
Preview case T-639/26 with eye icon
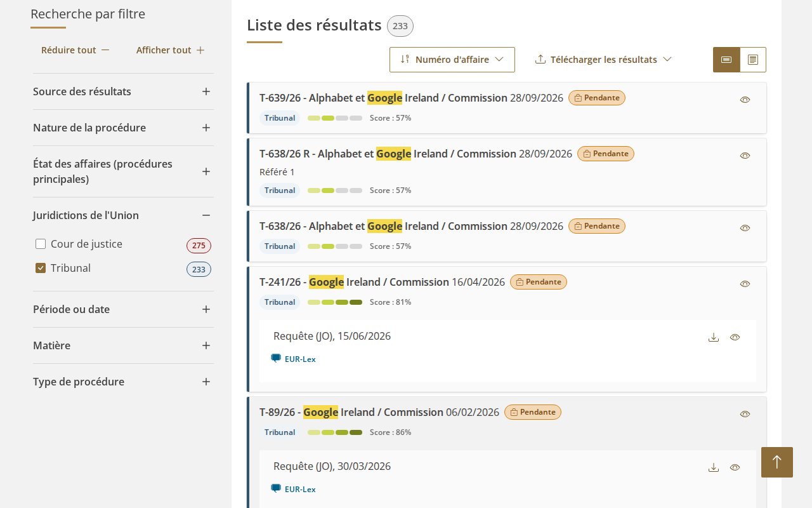tap(745, 100)
